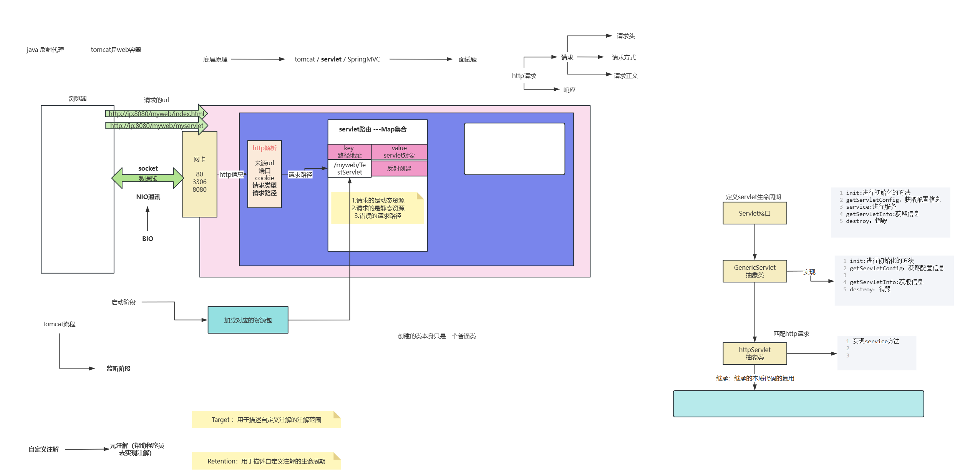Select the '启动阶段' label

123,302
